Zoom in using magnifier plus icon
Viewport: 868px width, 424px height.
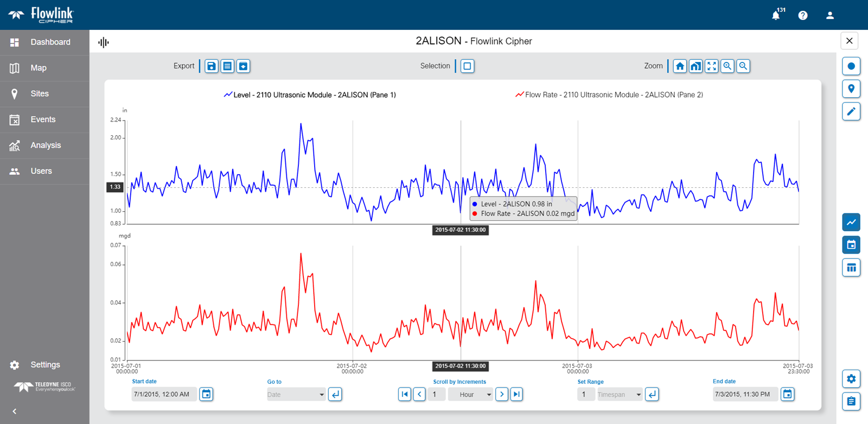click(727, 66)
